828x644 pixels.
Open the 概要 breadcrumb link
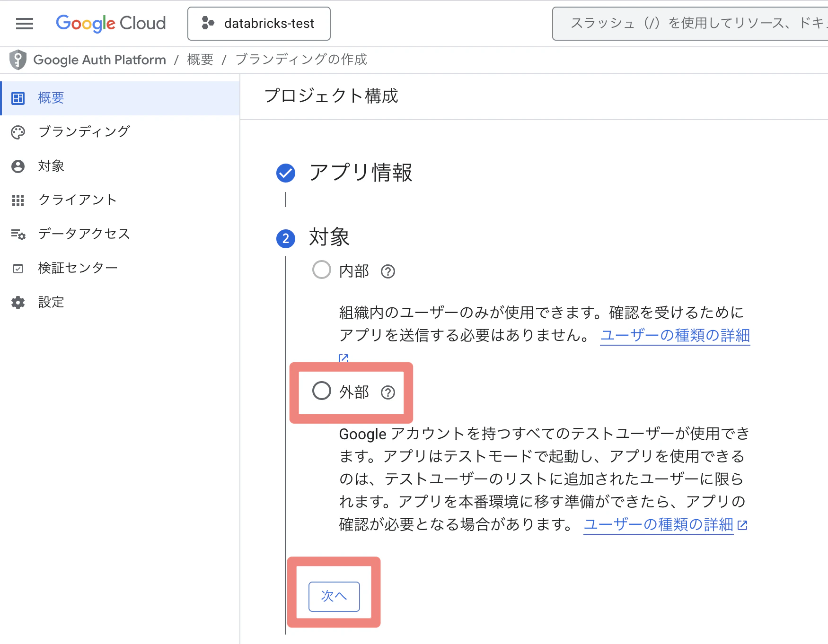pos(200,60)
